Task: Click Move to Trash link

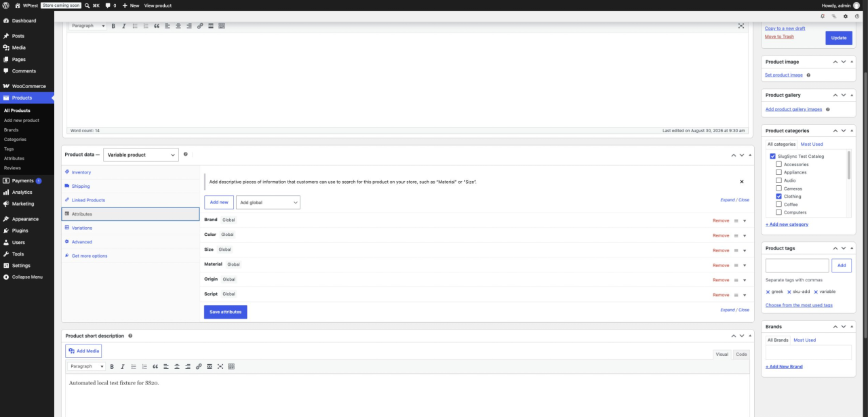Action: pos(779,37)
